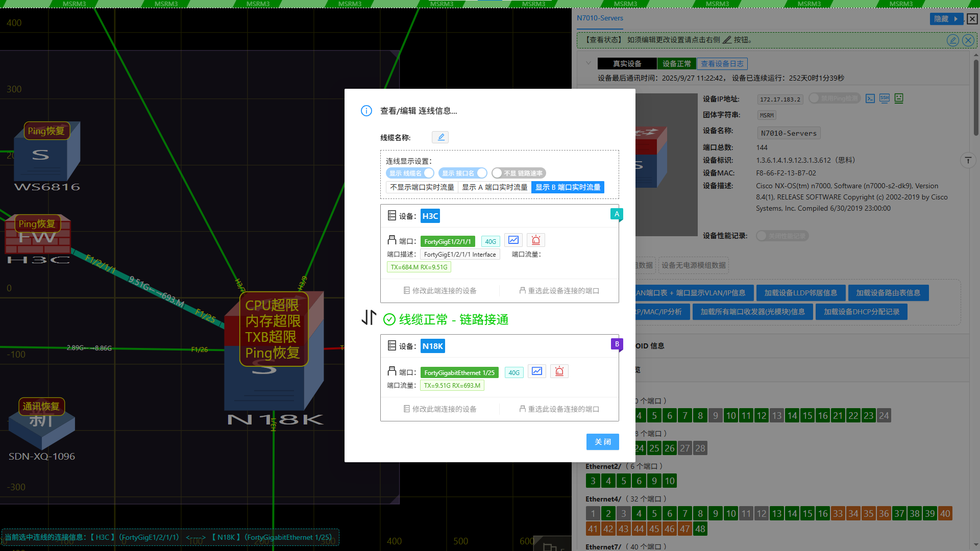Image resolution: width=980 pixels, height=551 pixels.
Task: Click 重选此设备连接的端口 under device N18K
Action: tap(559, 409)
